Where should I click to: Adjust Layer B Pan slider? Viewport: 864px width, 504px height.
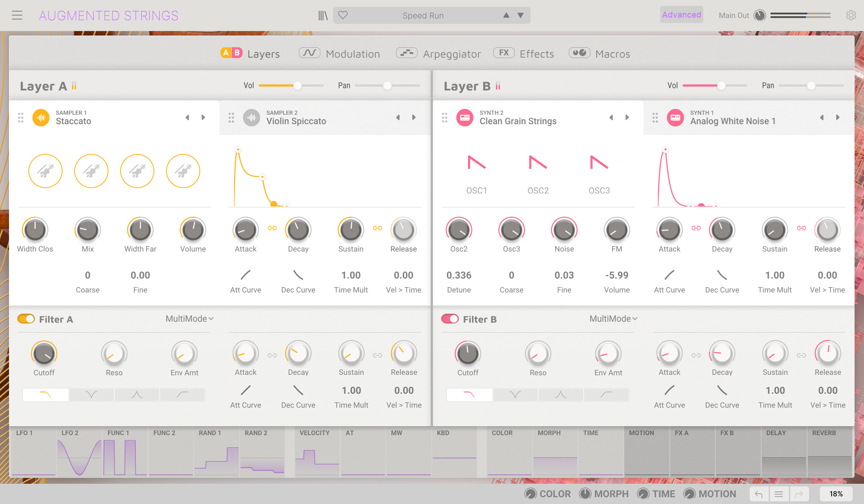811,85
